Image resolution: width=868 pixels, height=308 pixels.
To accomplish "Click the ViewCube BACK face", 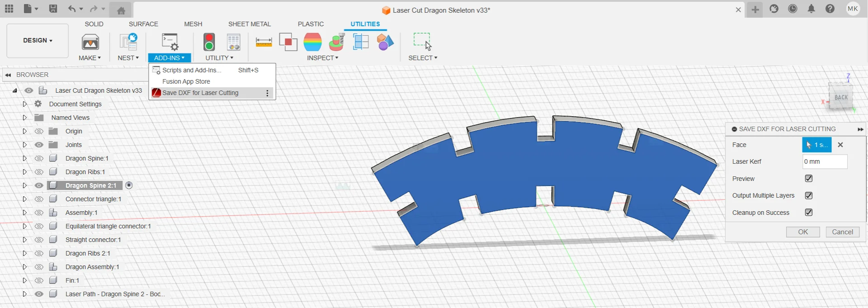I will [841, 97].
